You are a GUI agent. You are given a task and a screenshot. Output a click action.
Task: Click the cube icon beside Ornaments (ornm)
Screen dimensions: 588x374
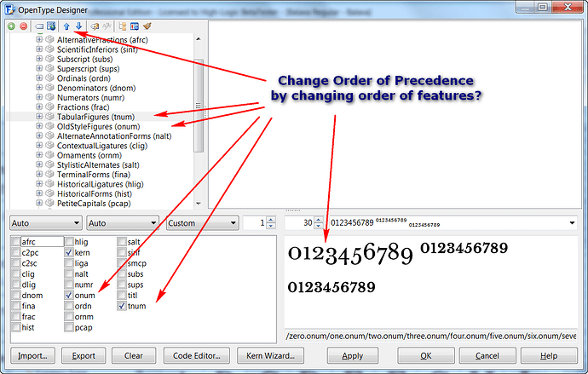click(x=49, y=155)
